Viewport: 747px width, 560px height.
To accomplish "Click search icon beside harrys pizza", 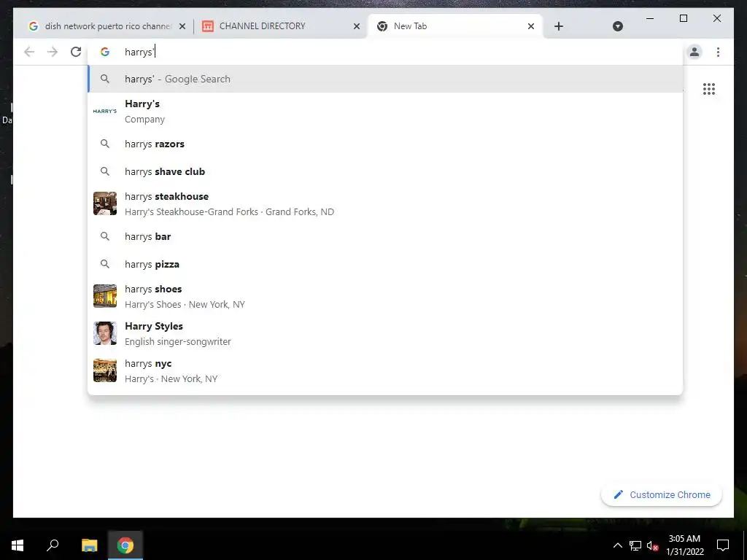I will tap(105, 264).
